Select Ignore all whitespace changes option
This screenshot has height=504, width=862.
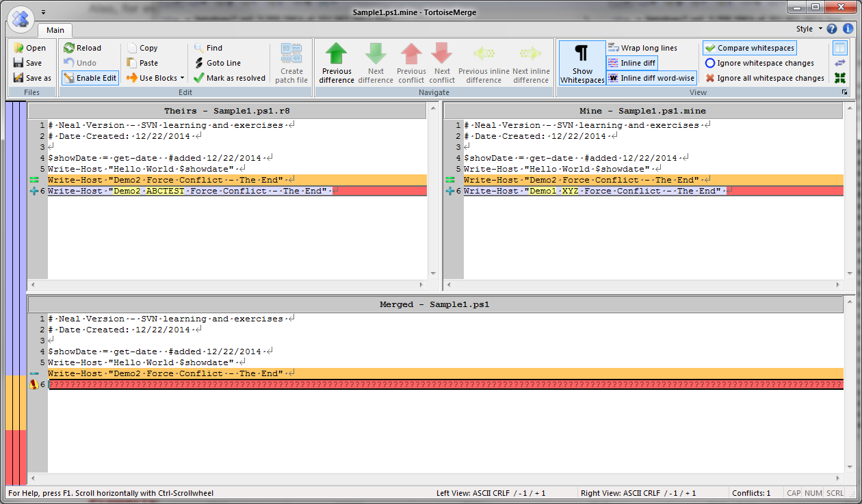point(765,78)
